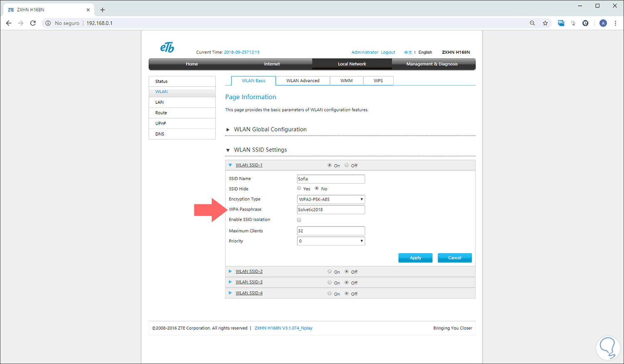Screen dimensions: 624x364
Task: Click the blue monitor extension icon
Action: [561, 23]
